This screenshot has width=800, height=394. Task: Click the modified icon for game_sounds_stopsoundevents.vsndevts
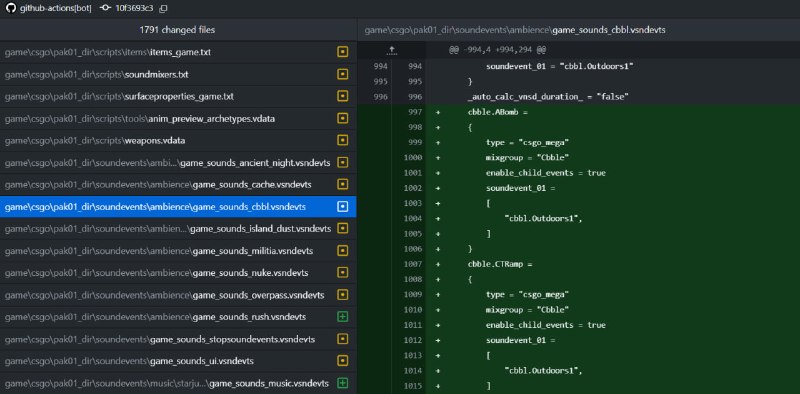343,339
